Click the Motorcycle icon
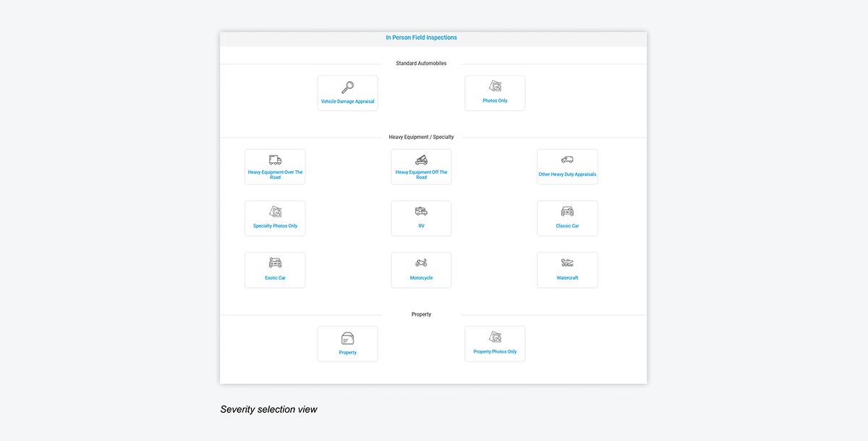 pos(421,263)
